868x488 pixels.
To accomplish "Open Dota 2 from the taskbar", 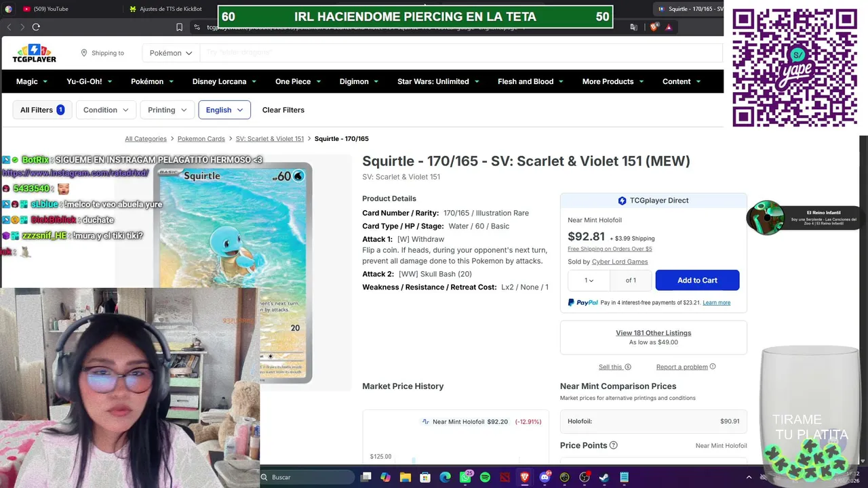I will [x=505, y=477].
